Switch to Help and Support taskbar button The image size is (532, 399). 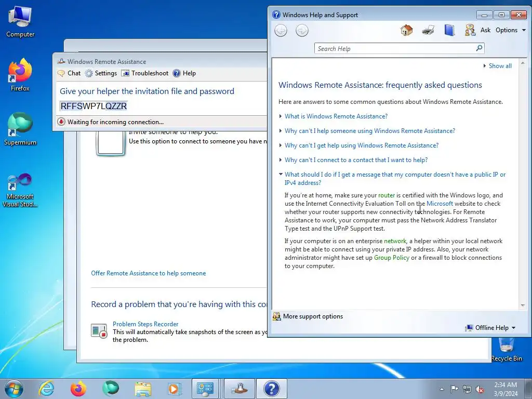click(x=271, y=389)
